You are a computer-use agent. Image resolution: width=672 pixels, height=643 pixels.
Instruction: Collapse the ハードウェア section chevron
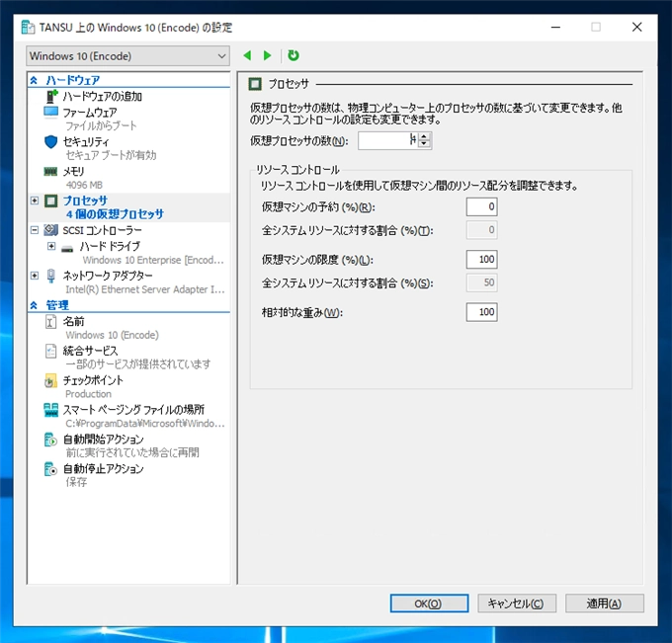coord(34,80)
